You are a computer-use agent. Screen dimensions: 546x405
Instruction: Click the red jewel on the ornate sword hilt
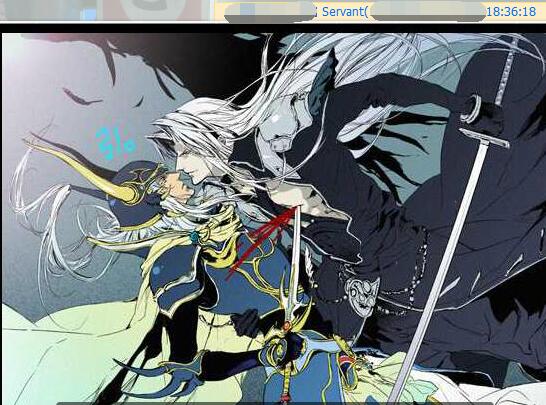(288, 326)
